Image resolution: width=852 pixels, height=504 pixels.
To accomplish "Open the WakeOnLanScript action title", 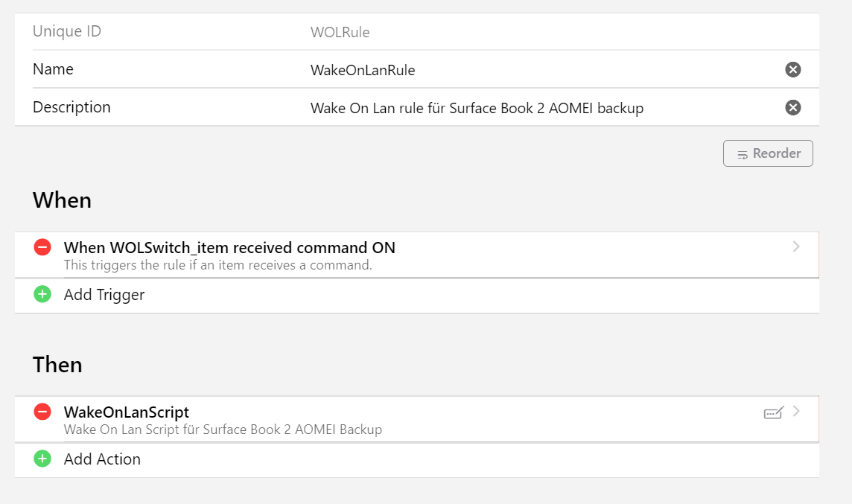I will [127, 412].
